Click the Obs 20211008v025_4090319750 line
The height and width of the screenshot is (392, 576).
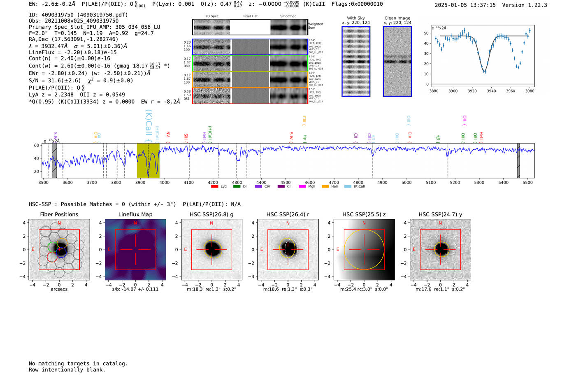pos(74,21)
